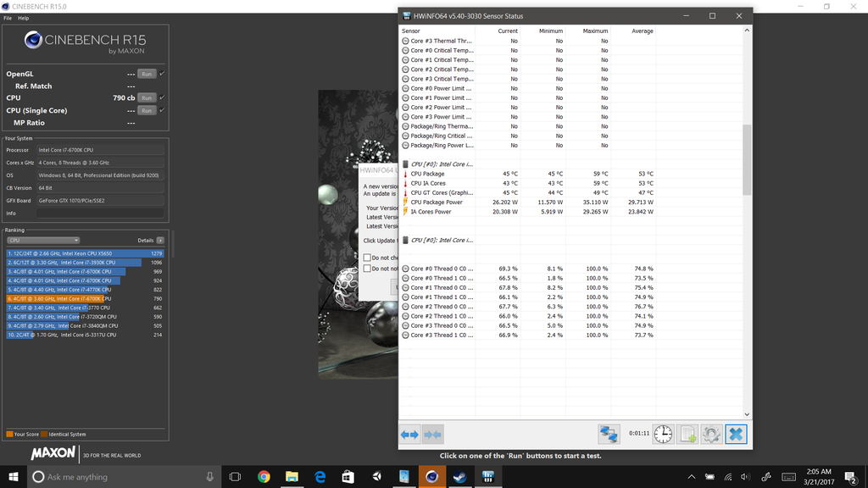Image resolution: width=868 pixels, height=488 pixels.
Task: Select ranking row 7 Core i7-3770
Action: coord(85,308)
